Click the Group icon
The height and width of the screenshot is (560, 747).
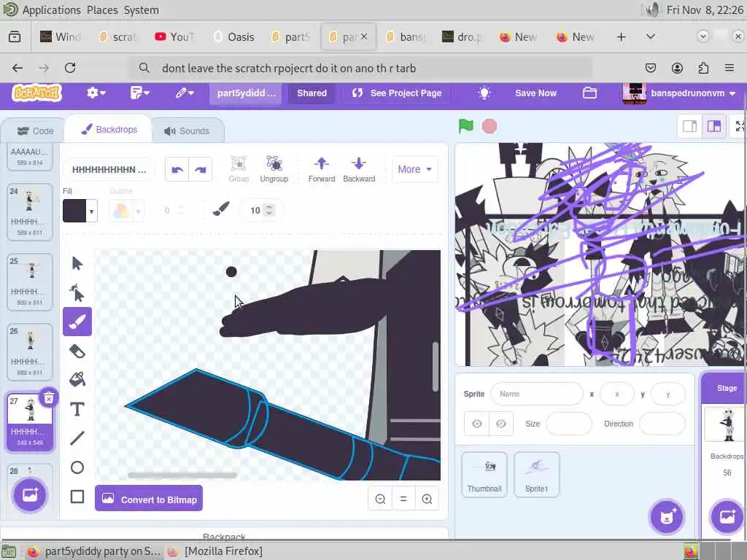click(239, 169)
